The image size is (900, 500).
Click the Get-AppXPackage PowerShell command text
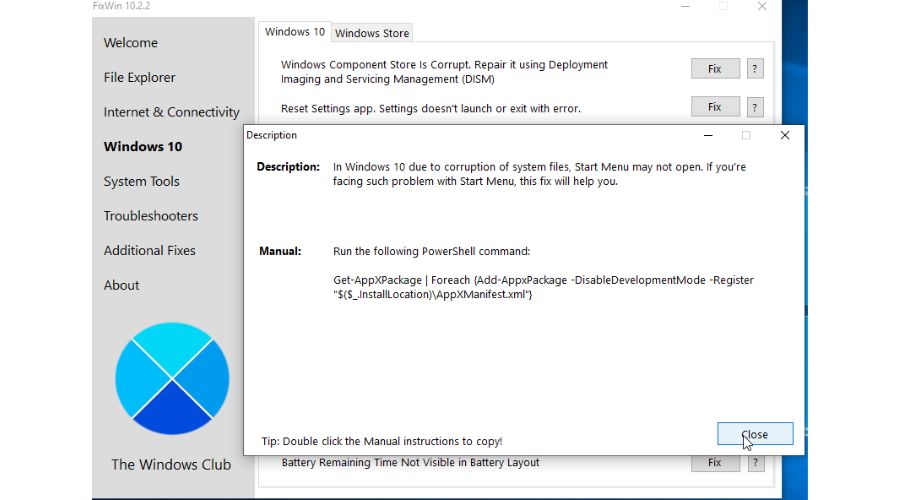coord(544,287)
